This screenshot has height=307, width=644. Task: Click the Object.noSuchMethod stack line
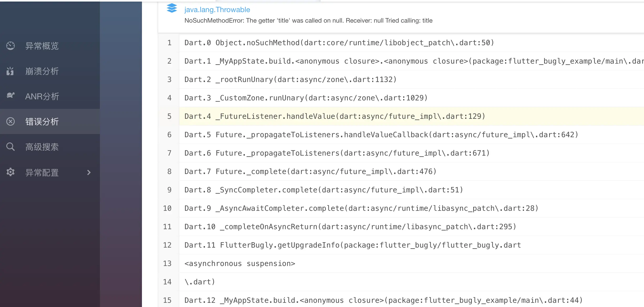pos(339,43)
